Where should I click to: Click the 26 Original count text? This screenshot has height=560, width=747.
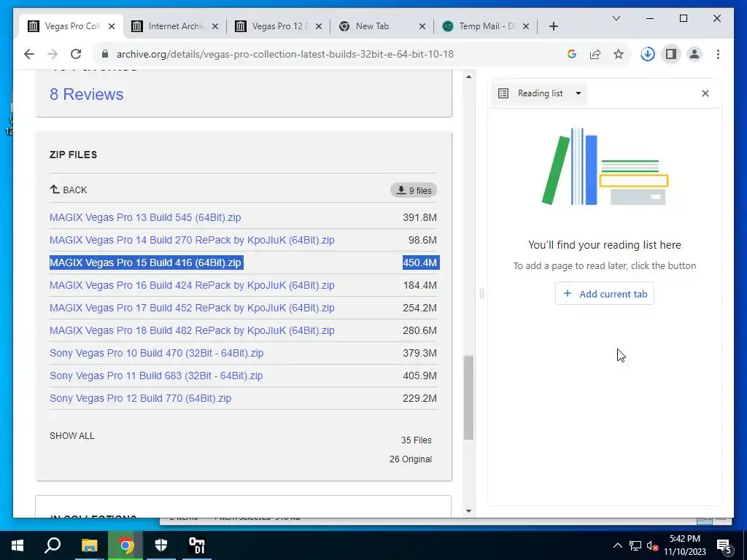click(x=411, y=459)
